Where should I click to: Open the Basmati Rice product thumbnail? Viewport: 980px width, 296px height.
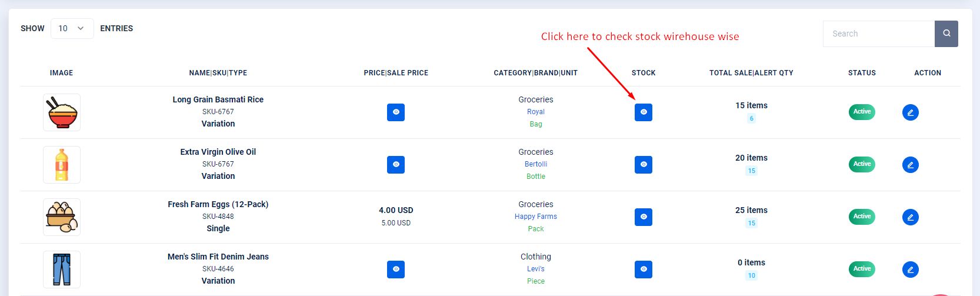(62, 112)
